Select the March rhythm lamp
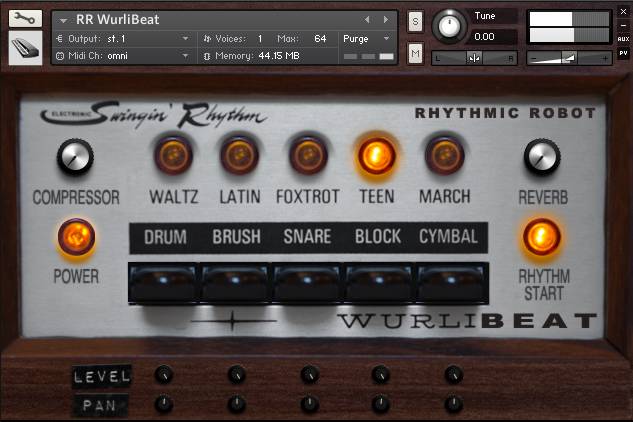Viewport: 633px width, 422px height. point(444,155)
